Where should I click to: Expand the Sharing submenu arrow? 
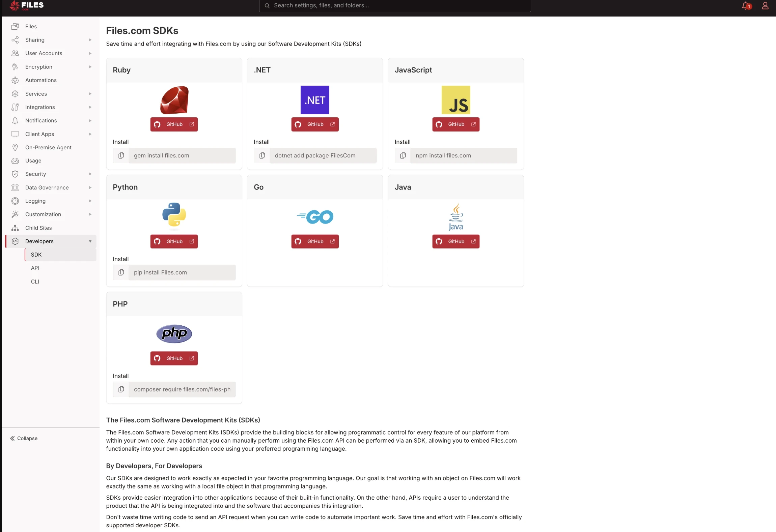click(90, 40)
